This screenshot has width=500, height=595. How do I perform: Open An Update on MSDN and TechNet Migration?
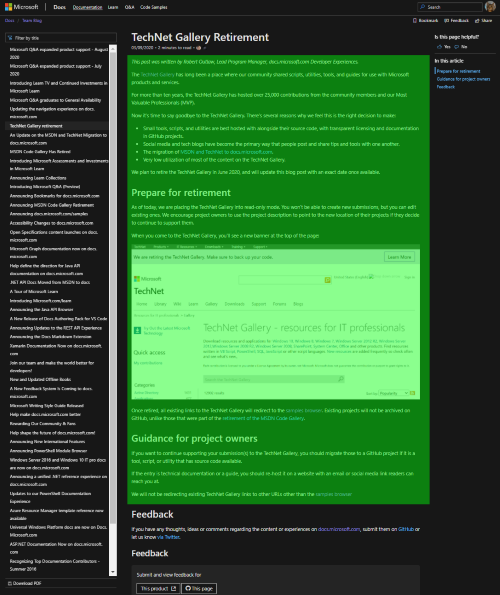58,139
